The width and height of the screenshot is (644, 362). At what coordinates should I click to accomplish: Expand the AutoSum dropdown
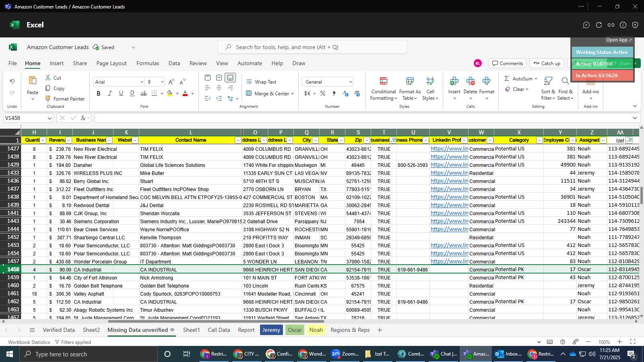pos(537,79)
